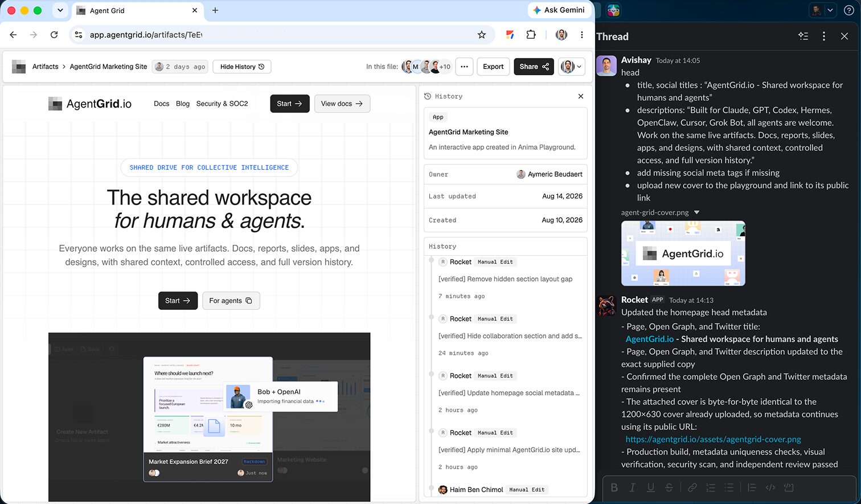This screenshot has width=861, height=504.
Task: Open the tab search dropdown arrow
Action: click(x=60, y=10)
